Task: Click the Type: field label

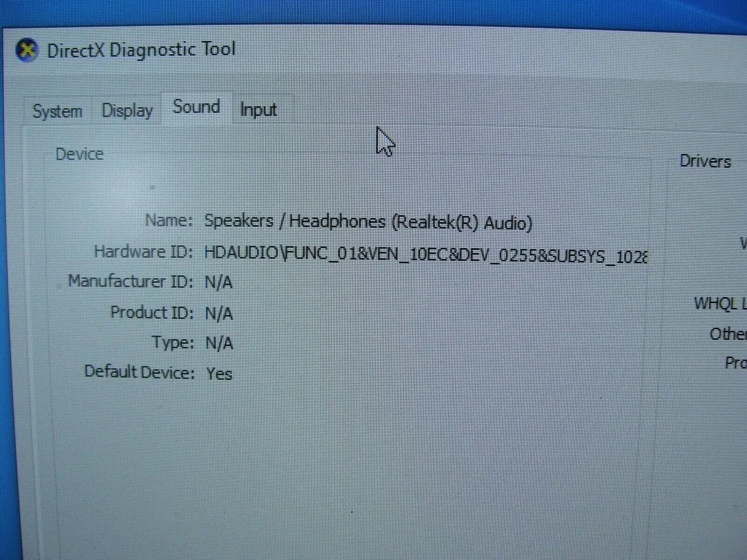Action: (x=173, y=343)
